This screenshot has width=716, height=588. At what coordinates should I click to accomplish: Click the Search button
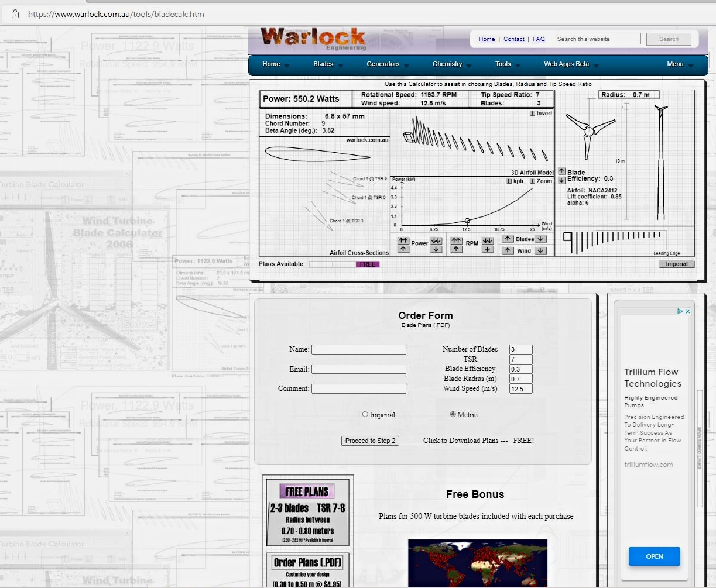669,39
